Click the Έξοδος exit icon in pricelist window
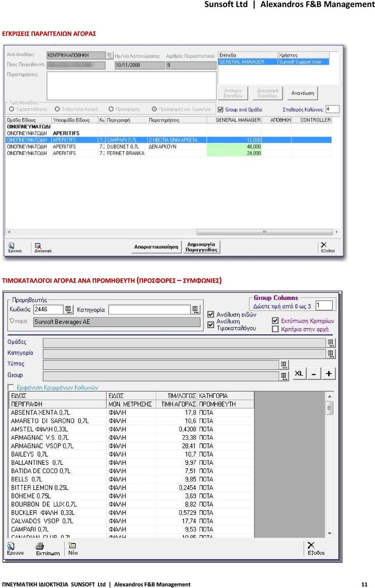Image resolution: width=375 pixels, height=588 pixels. tap(316, 549)
